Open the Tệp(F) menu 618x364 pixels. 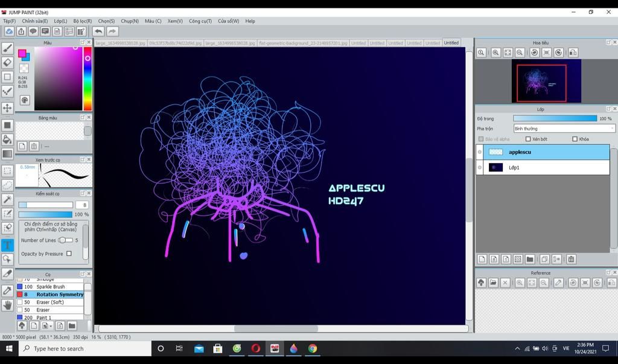10,21
